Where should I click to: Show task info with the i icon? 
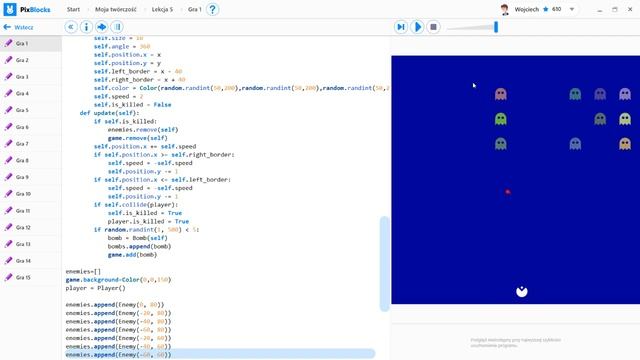pyautogui.click(x=86, y=27)
